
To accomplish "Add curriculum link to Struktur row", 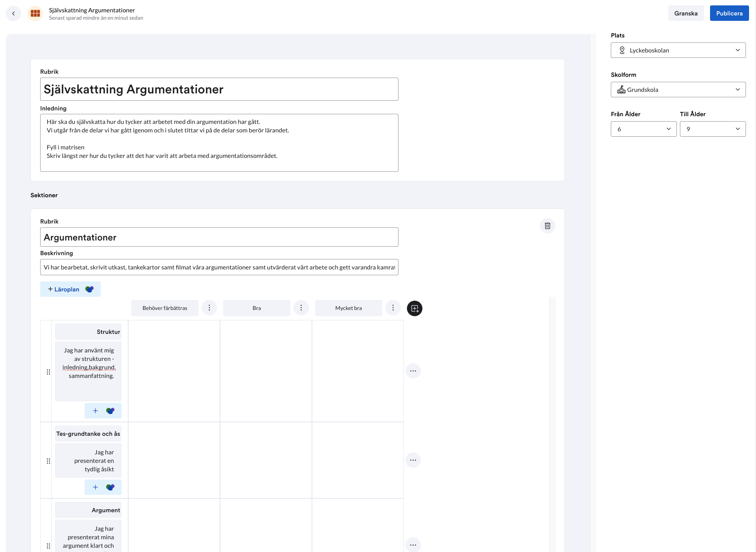I will click(x=103, y=411).
